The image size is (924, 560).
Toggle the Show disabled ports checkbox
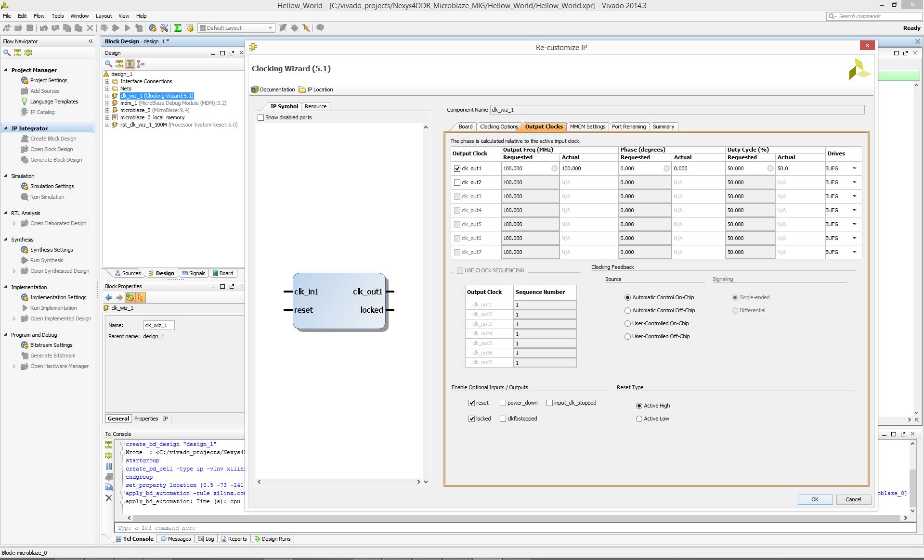click(260, 117)
